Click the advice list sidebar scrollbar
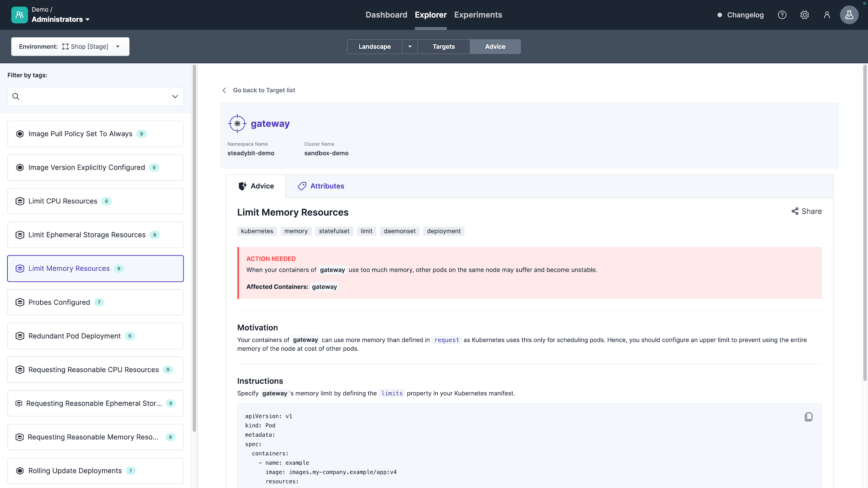Viewport: 868px width, 488px height. coord(194,248)
